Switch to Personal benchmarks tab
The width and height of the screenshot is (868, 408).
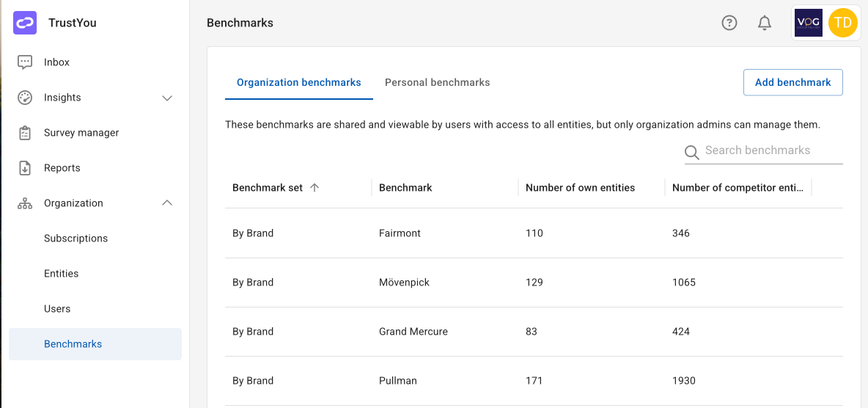(438, 83)
